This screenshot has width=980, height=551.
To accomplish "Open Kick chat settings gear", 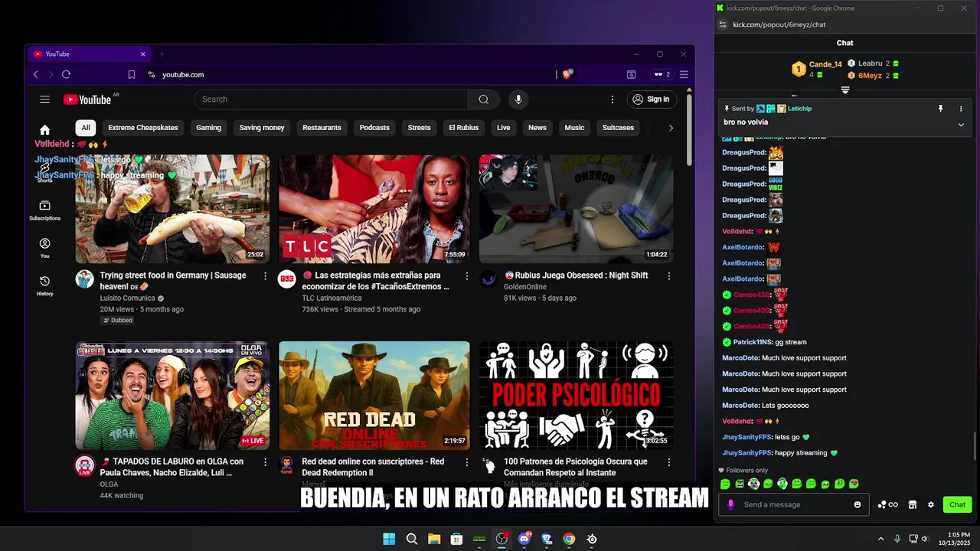I will coord(931,504).
